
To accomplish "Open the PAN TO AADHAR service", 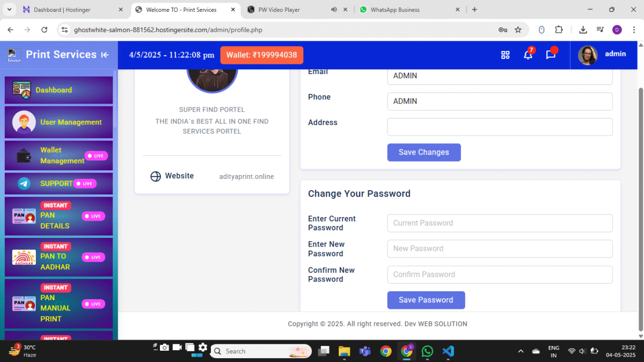I will click(x=59, y=257).
